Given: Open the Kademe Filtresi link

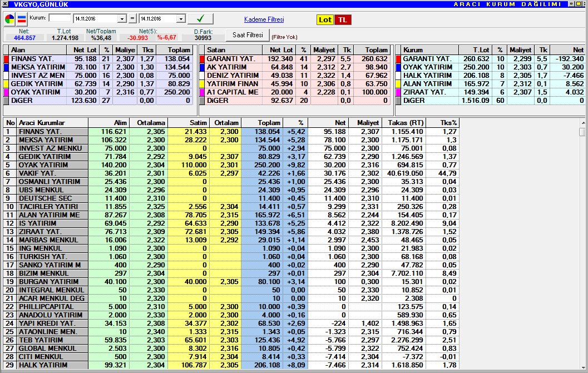Looking at the screenshot, I should tap(264, 19).
